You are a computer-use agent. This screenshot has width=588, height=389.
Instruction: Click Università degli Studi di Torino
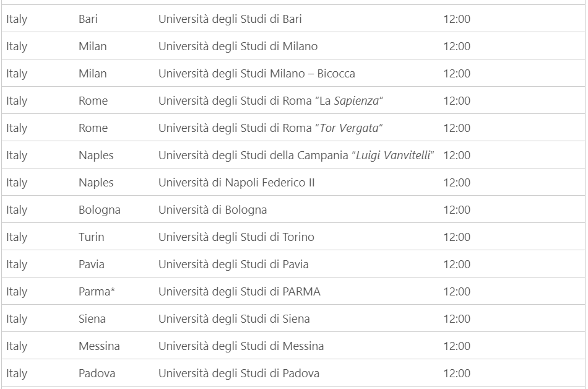(x=236, y=237)
